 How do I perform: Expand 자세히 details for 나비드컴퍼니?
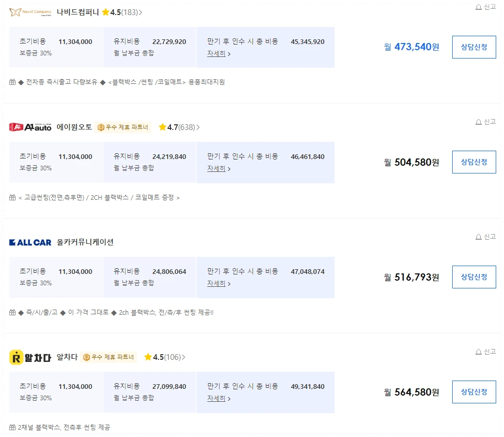pos(217,53)
